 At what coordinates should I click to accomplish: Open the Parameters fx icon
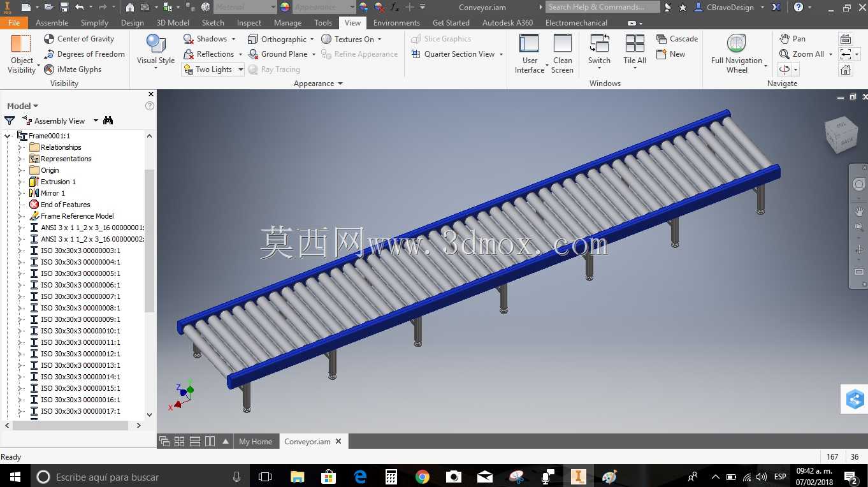pos(394,7)
